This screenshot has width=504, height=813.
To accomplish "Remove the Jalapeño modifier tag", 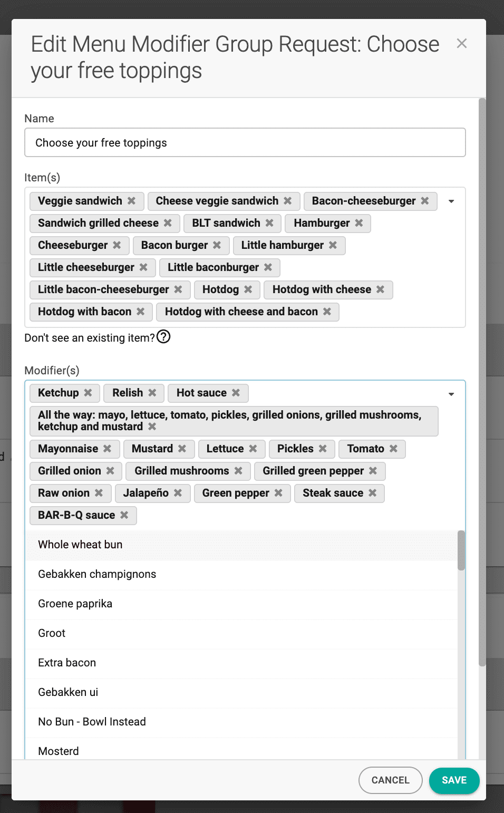I will coord(178,493).
